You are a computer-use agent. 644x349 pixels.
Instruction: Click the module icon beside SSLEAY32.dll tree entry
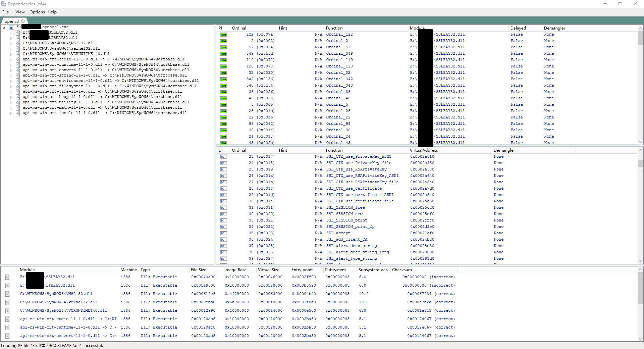17,32
